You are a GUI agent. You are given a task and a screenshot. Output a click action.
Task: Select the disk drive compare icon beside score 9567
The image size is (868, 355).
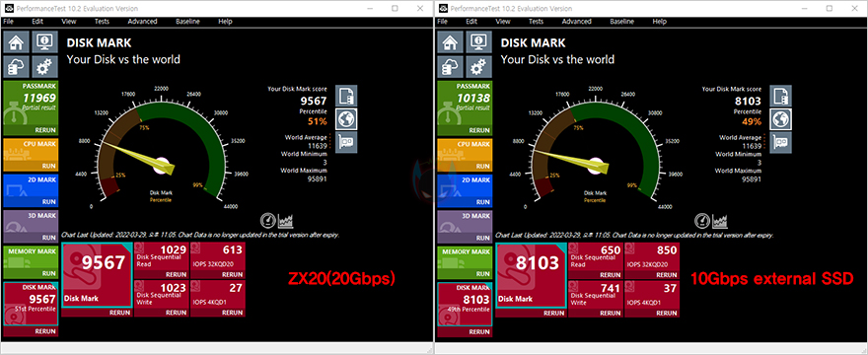point(346,96)
